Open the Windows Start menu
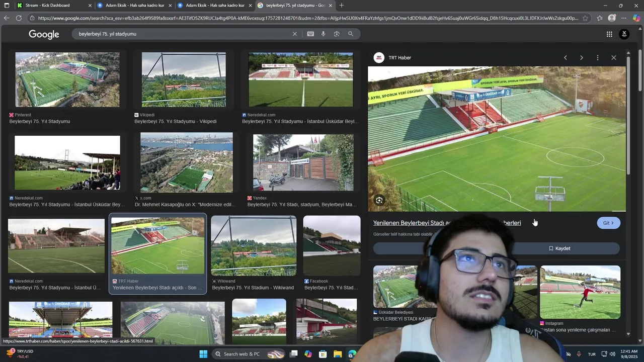 click(203, 354)
